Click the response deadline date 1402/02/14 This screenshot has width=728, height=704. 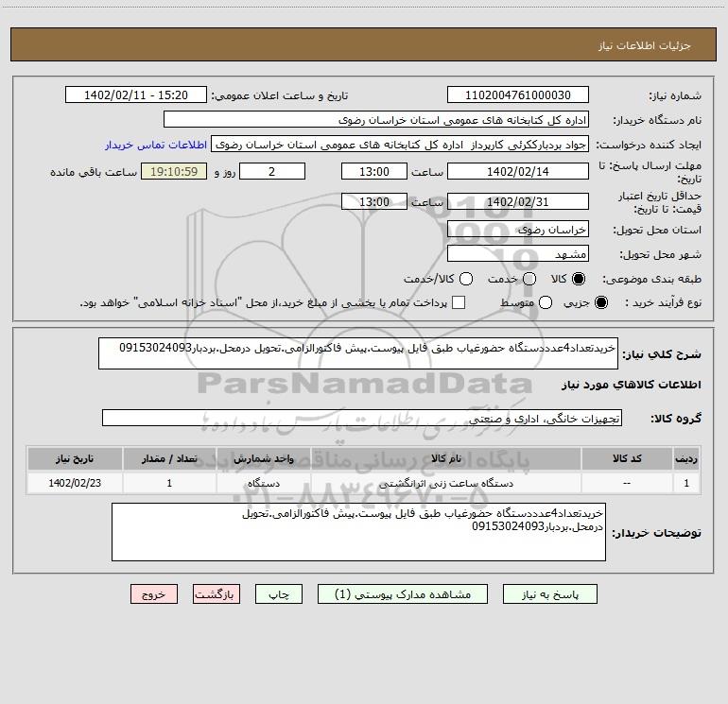(518, 171)
